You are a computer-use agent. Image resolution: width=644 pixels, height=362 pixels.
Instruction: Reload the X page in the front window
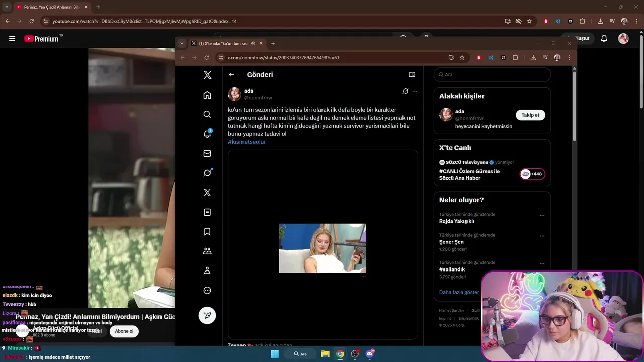point(206,58)
